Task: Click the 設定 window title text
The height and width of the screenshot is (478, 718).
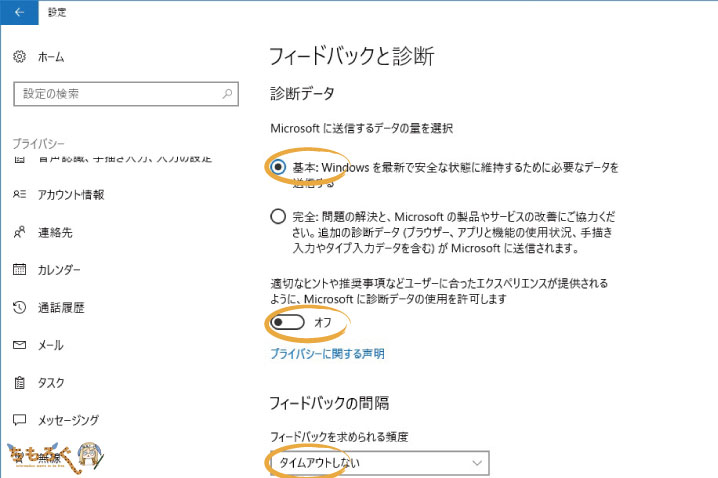Action: 57,12
